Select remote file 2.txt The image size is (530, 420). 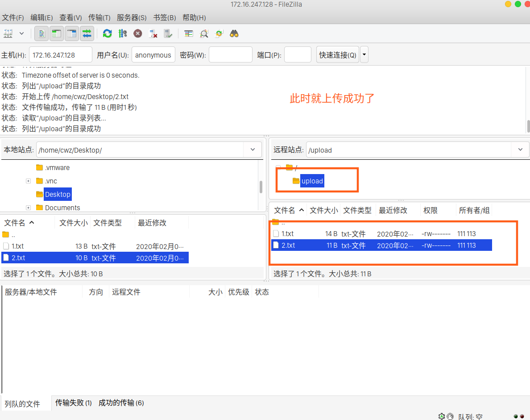(x=381, y=245)
